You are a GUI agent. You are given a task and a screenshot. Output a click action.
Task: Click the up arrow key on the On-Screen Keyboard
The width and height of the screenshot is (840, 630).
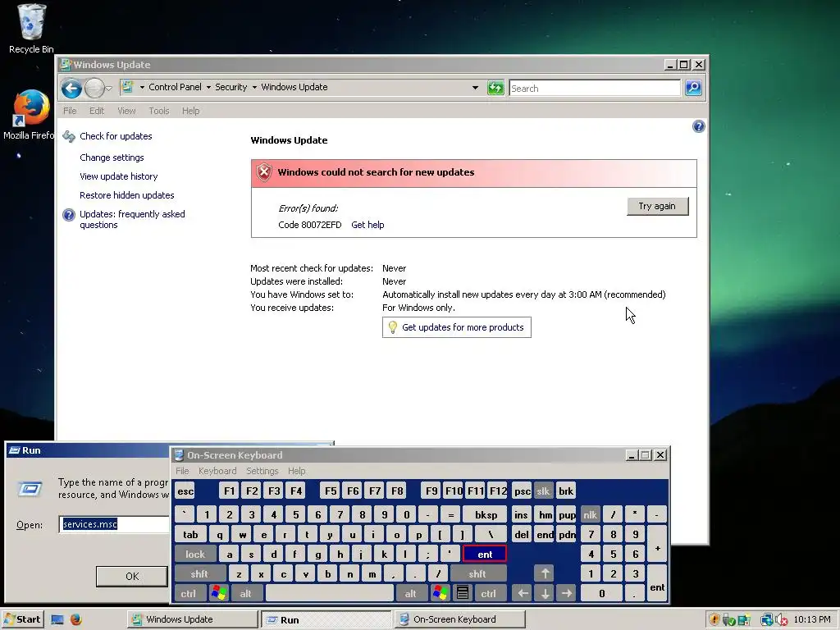pyautogui.click(x=545, y=573)
